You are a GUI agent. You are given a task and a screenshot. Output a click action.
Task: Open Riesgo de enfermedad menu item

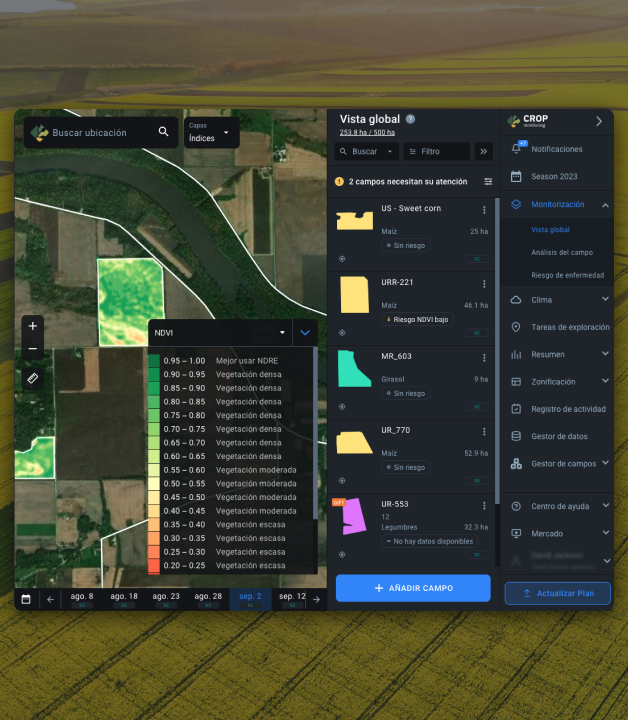pos(567,276)
